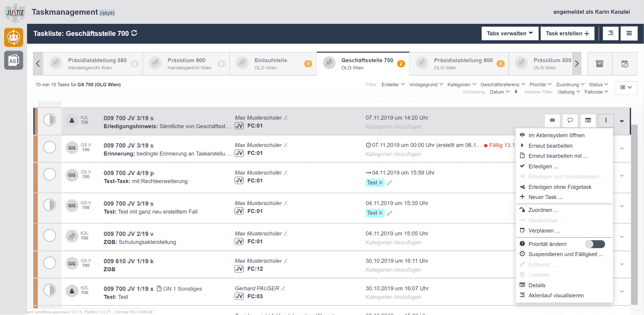
Task: Expand the Kategorien filter dropdown
Action: (461, 85)
